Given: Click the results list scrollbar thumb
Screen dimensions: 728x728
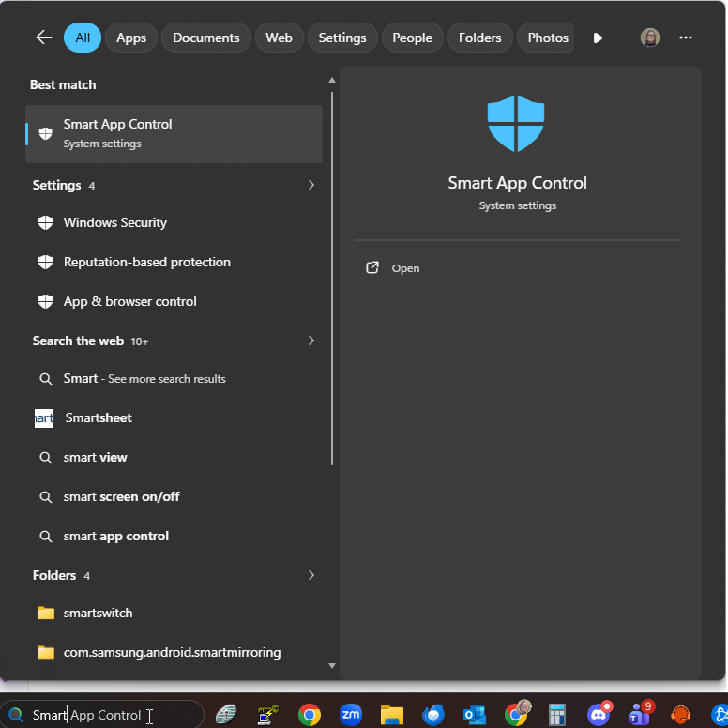Looking at the screenshot, I should click(x=332, y=279).
